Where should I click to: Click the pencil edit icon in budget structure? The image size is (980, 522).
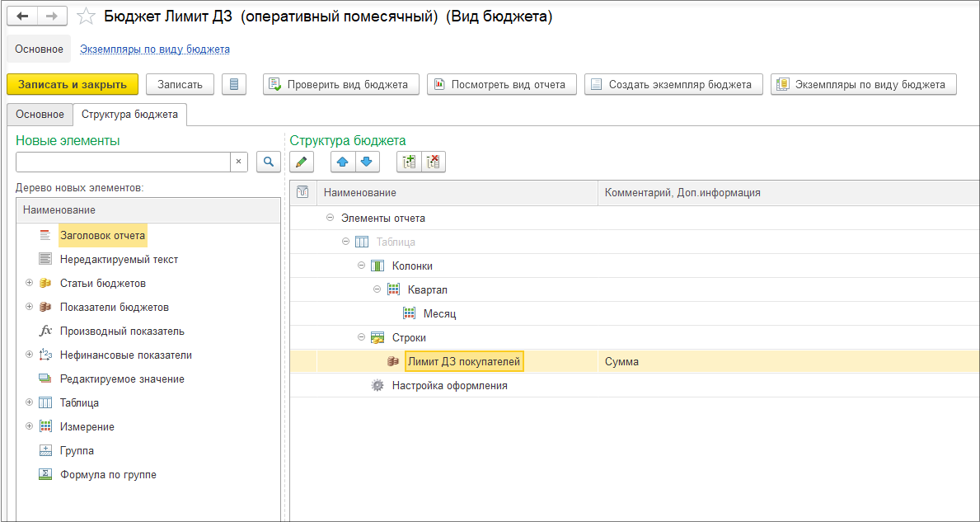(x=302, y=162)
